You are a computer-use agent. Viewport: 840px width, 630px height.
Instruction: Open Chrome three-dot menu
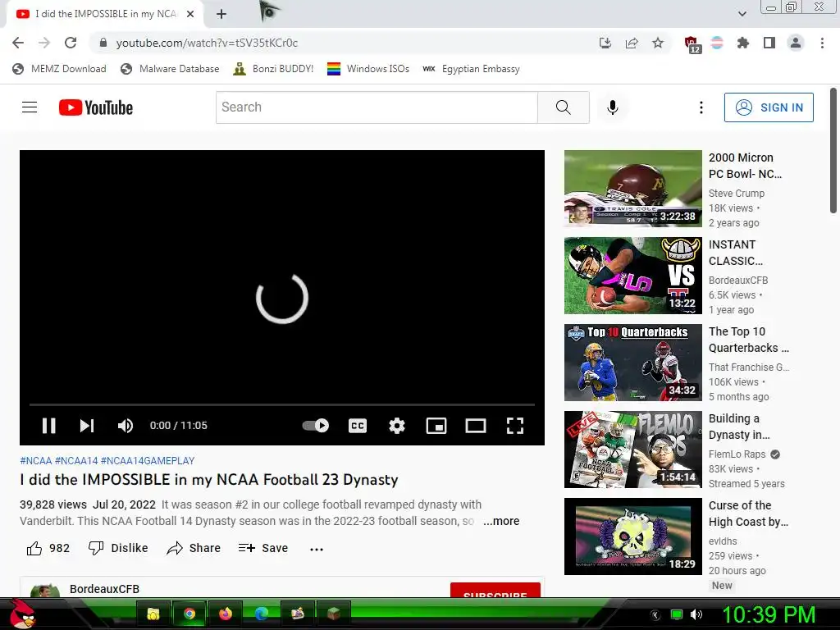tap(822, 43)
